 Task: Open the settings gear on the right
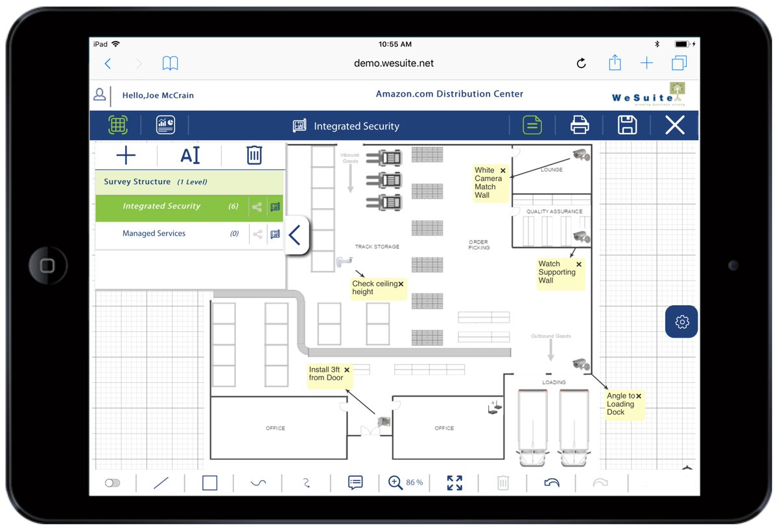[x=681, y=321]
